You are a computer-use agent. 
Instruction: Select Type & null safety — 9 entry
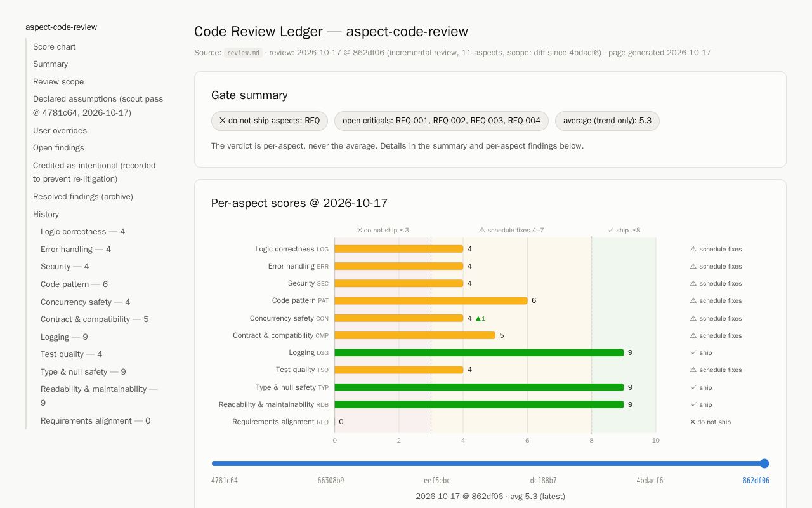pyautogui.click(x=83, y=372)
